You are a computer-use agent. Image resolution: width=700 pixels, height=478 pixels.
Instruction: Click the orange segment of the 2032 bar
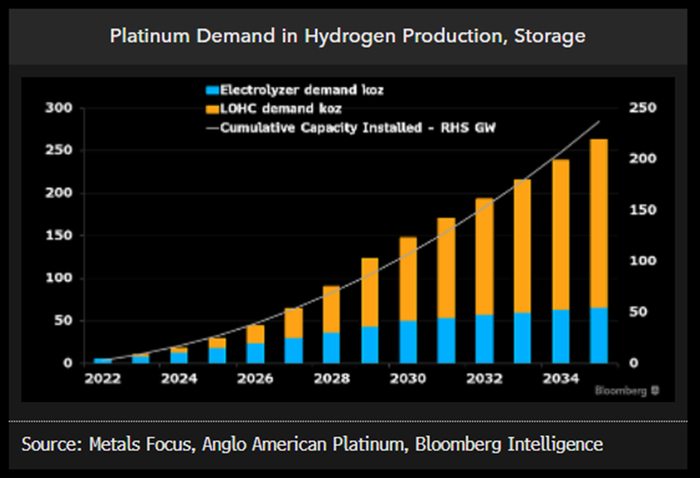tap(484, 257)
